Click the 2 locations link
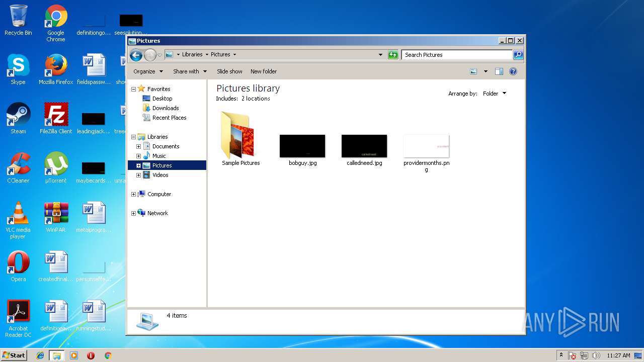 (x=256, y=99)
